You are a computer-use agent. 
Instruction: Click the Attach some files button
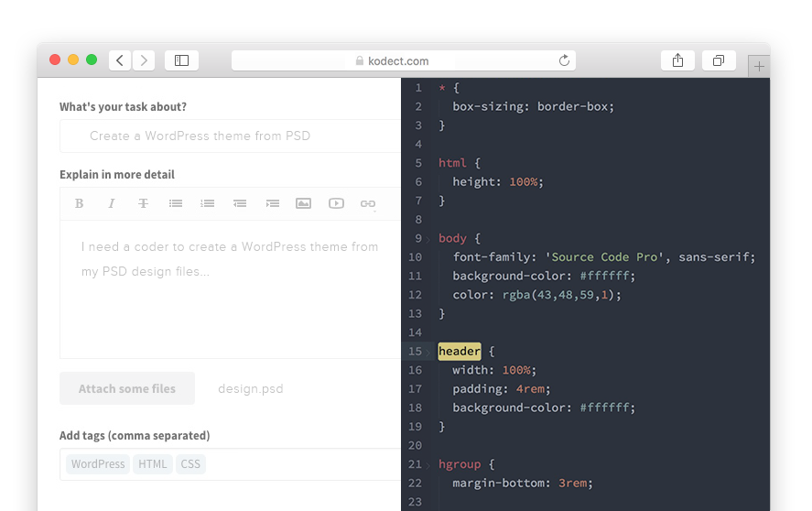127,388
